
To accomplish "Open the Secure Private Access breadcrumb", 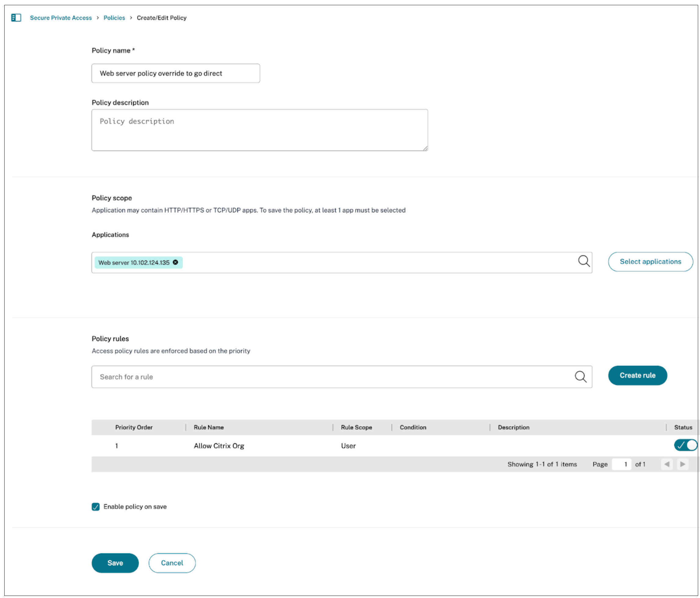I will tap(61, 18).
